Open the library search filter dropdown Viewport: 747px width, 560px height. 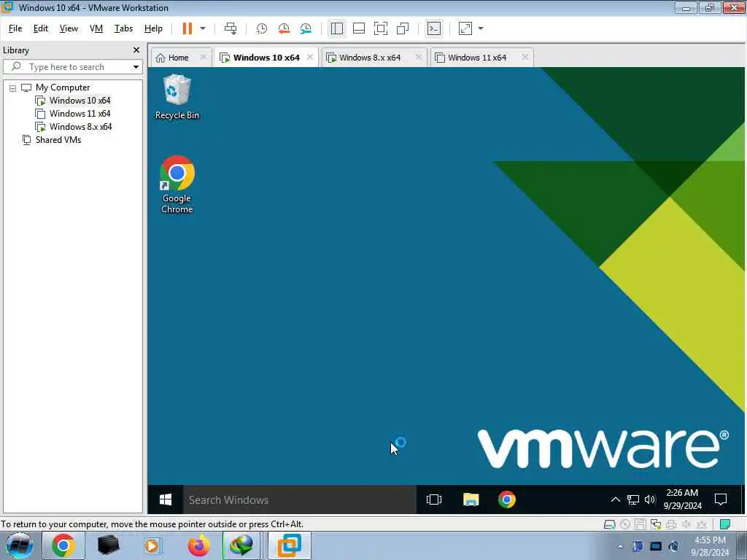136,66
